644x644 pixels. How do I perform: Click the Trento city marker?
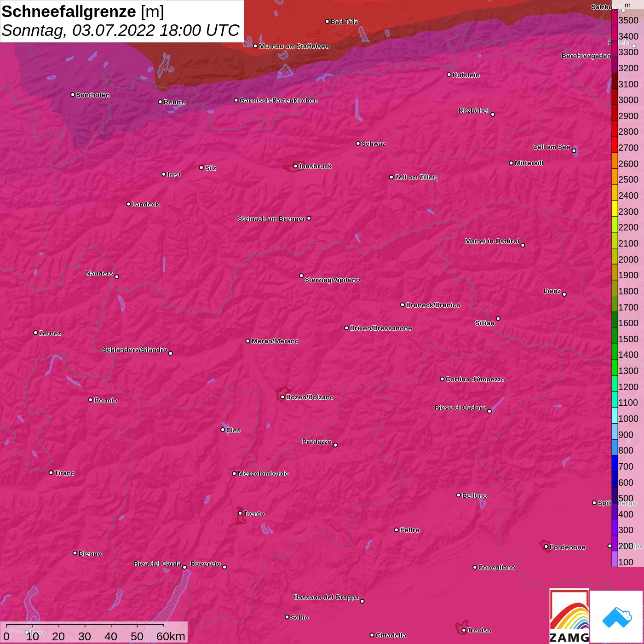pos(240,513)
